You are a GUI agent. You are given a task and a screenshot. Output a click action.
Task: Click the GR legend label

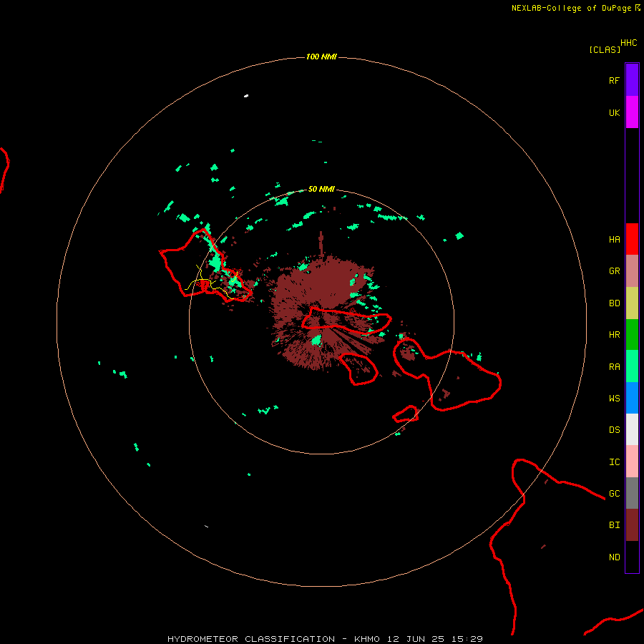tap(615, 271)
